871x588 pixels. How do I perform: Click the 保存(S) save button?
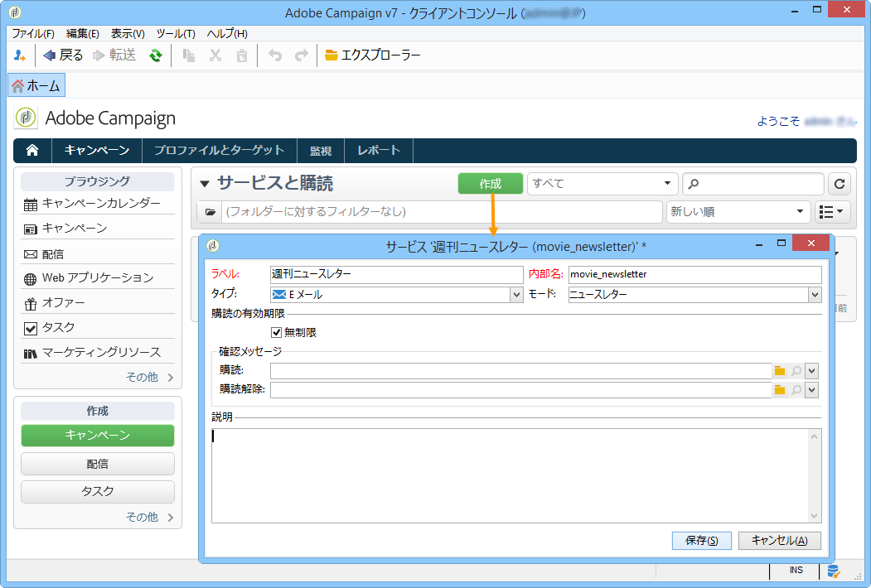[x=702, y=541]
